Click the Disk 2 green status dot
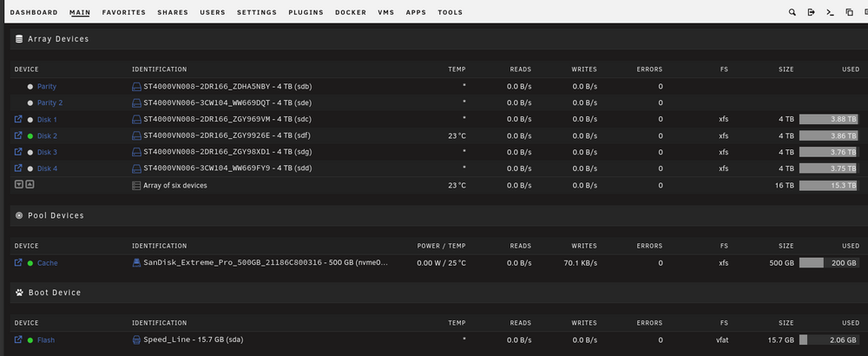Screen dimensions: 868x356 click(x=30, y=136)
